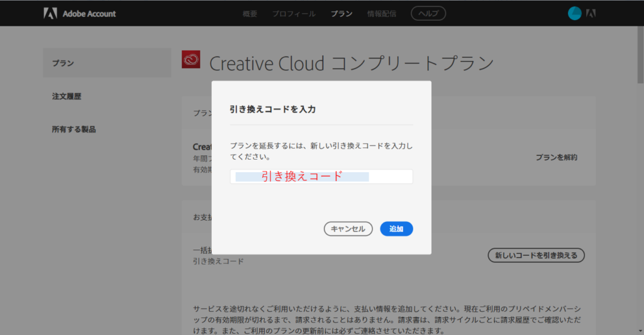Image resolution: width=644 pixels, height=335 pixels.
Task: Click the 引き換えコードを入力 dialog heading
Action: click(273, 109)
